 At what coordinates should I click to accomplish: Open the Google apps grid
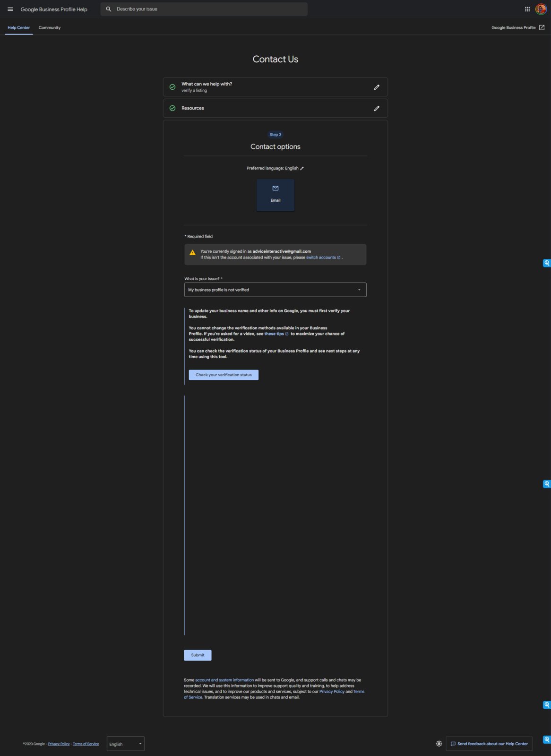[527, 9]
